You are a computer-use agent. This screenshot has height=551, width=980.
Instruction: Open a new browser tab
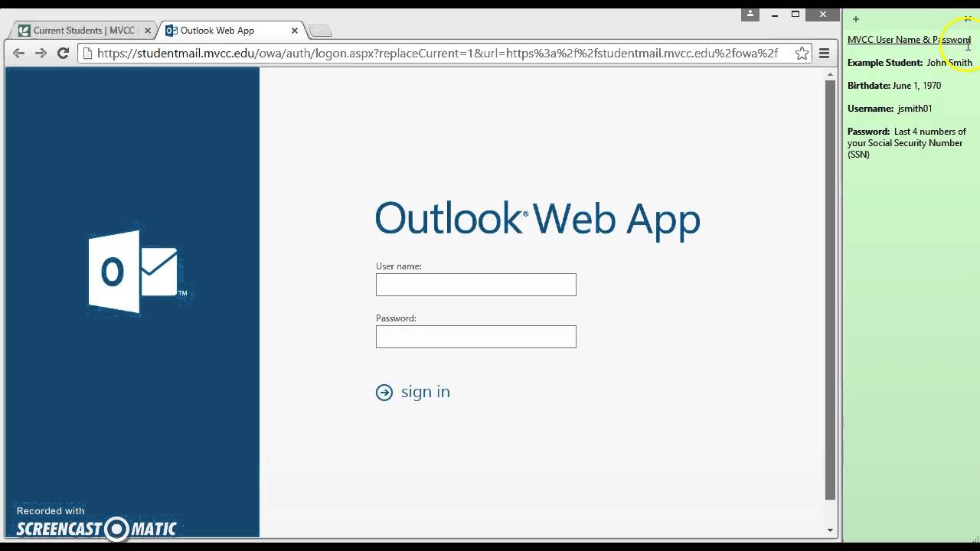tap(320, 31)
